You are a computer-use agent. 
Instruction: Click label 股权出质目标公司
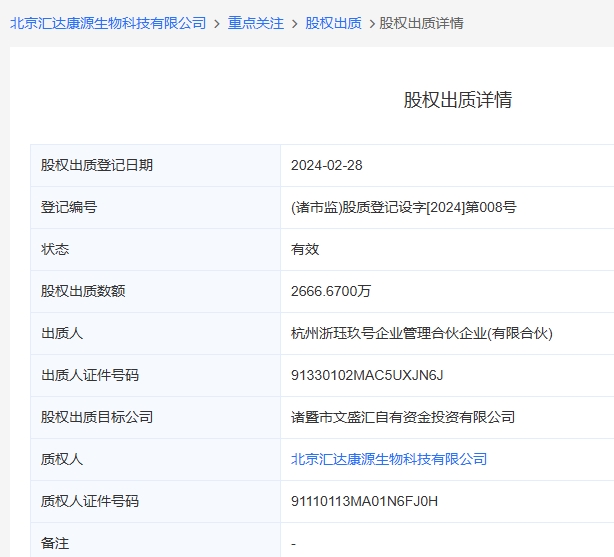click(x=97, y=417)
